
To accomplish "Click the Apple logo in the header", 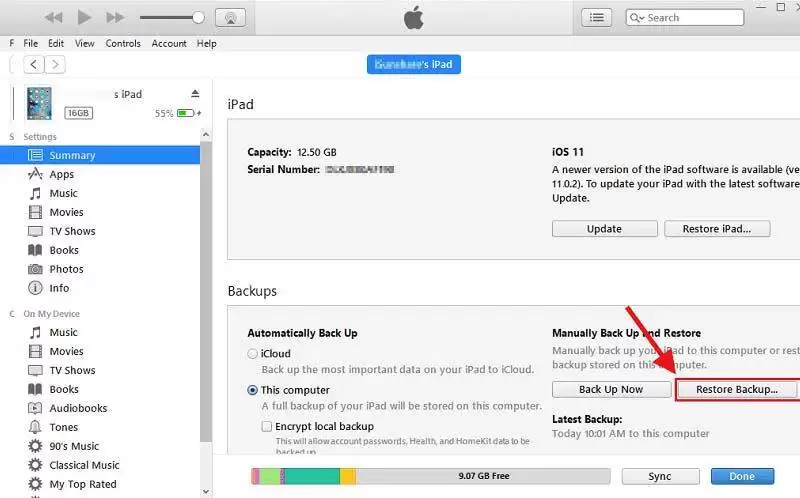I will coord(413,18).
